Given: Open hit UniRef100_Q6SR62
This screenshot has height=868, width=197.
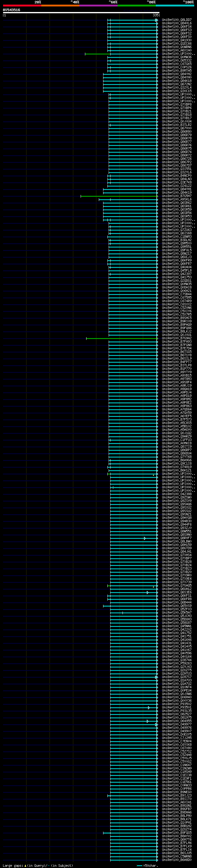Looking at the screenshot, I should 176,203.
